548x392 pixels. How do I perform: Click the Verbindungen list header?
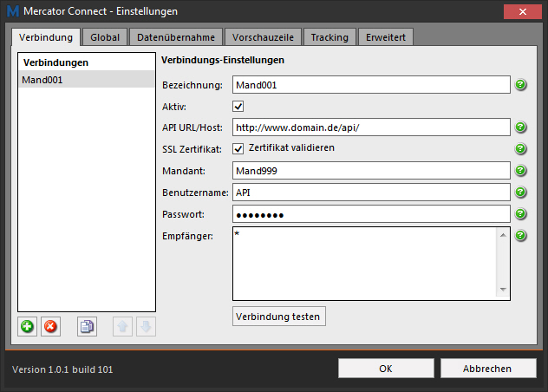(55, 62)
